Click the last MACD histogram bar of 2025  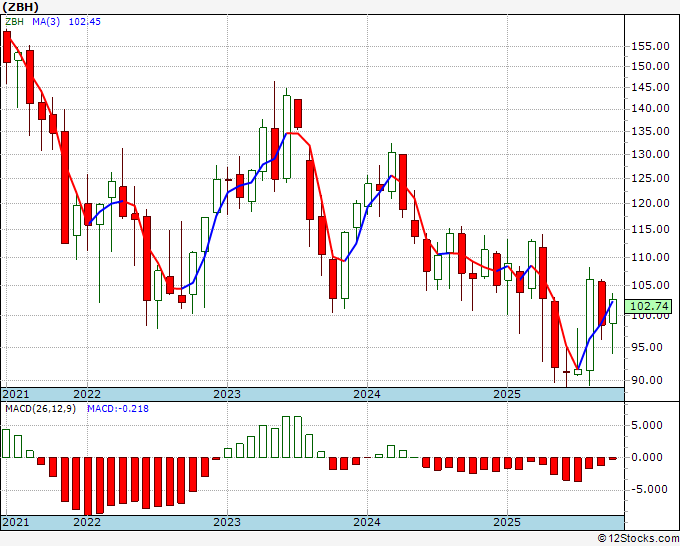pyautogui.click(x=613, y=458)
